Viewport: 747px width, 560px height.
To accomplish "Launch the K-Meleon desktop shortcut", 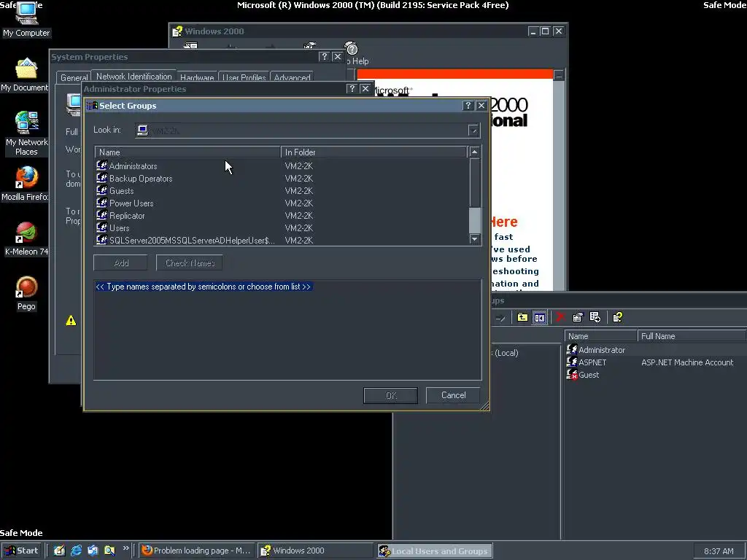I will coord(26,238).
